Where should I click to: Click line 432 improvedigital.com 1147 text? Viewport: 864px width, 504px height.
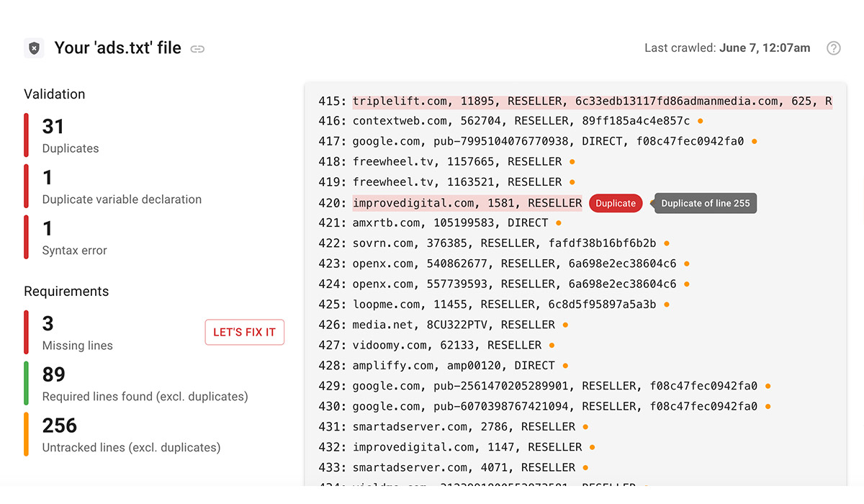point(467,448)
